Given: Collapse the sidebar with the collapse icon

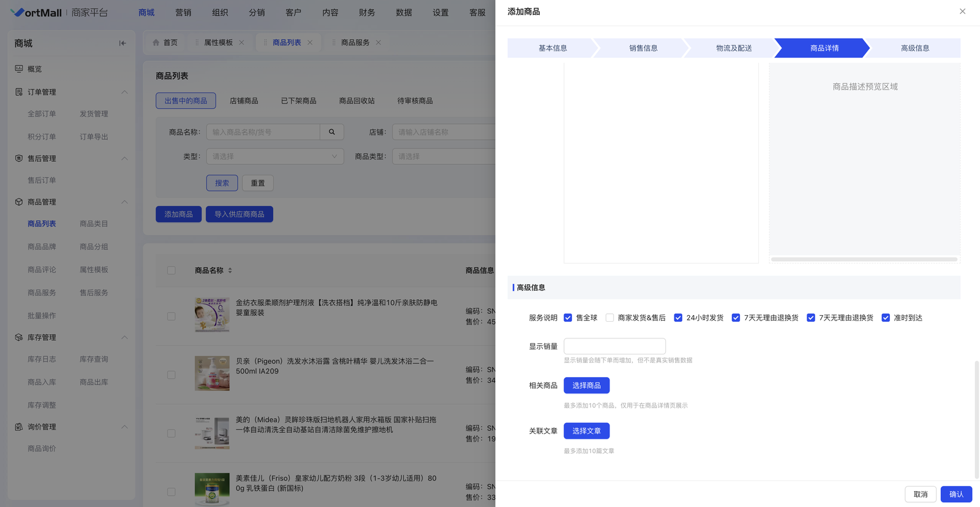Looking at the screenshot, I should pos(123,44).
